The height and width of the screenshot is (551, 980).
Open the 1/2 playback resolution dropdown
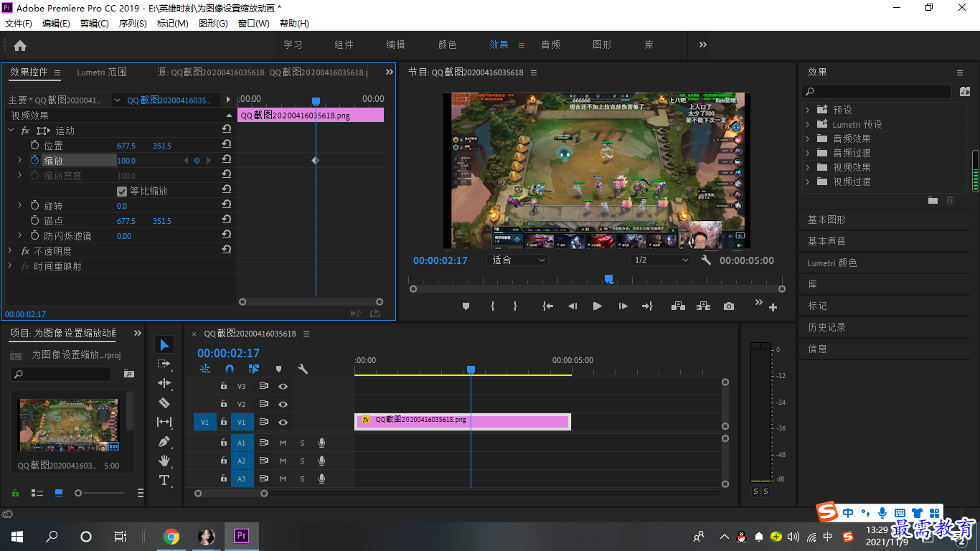coord(660,260)
